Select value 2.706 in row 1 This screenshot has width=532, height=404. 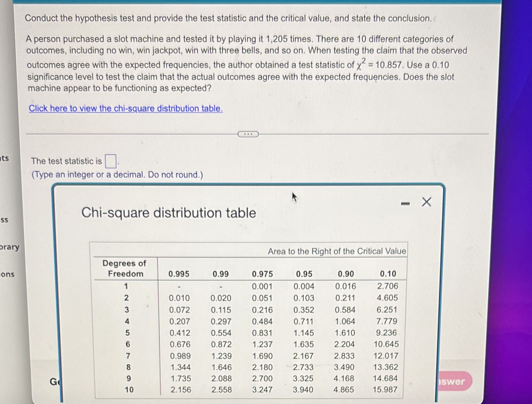(387, 286)
